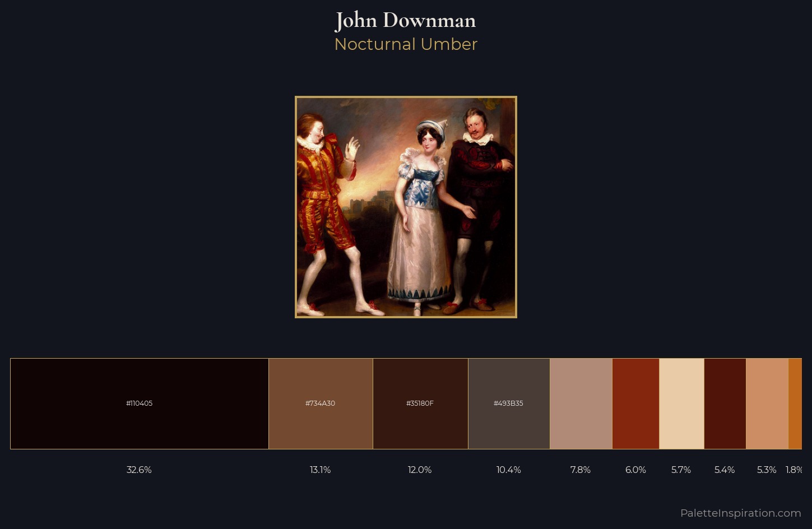
Task: Click the 7.8% percentage label
Action: 581,470
